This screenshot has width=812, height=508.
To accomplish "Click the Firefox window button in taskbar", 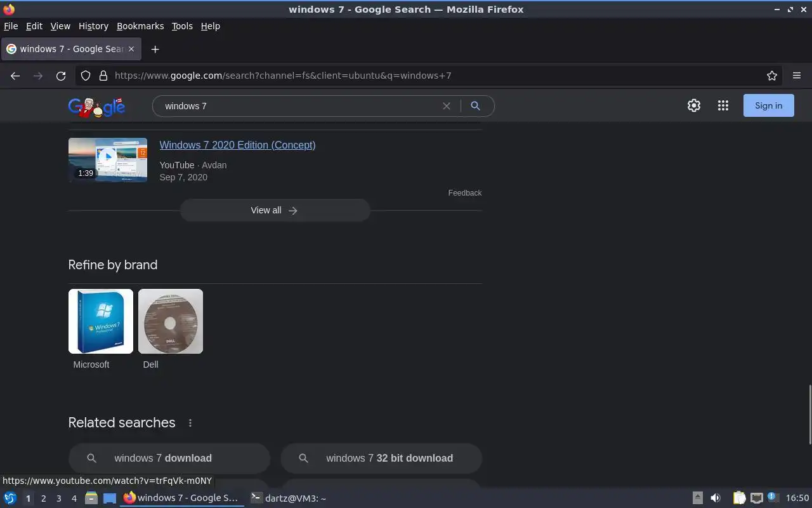I will click(x=182, y=498).
